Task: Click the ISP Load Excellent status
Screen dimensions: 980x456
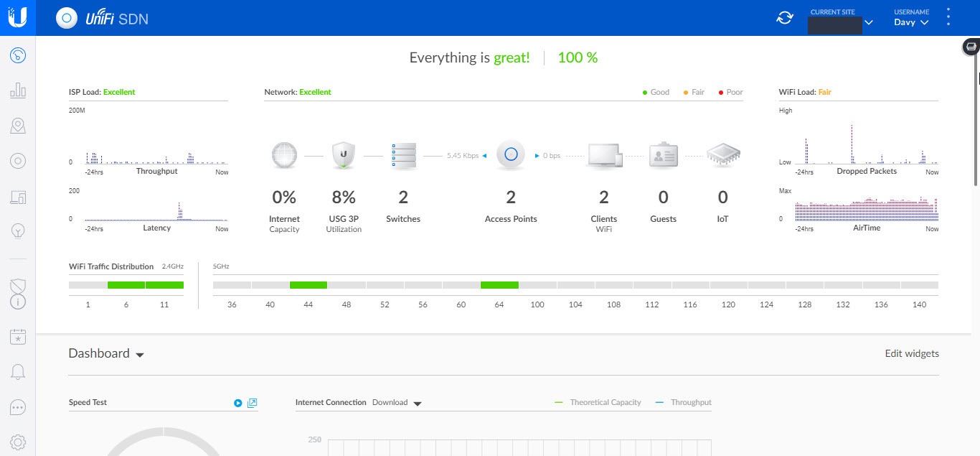Action: coord(119,92)
